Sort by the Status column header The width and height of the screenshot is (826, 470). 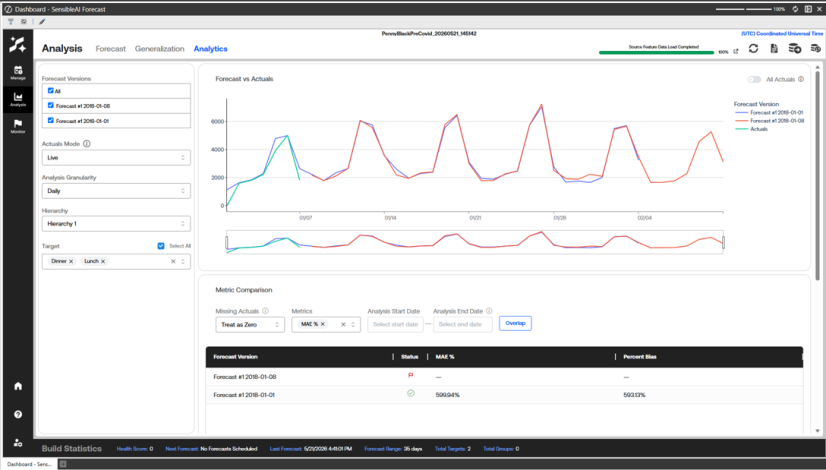[409, 357]
